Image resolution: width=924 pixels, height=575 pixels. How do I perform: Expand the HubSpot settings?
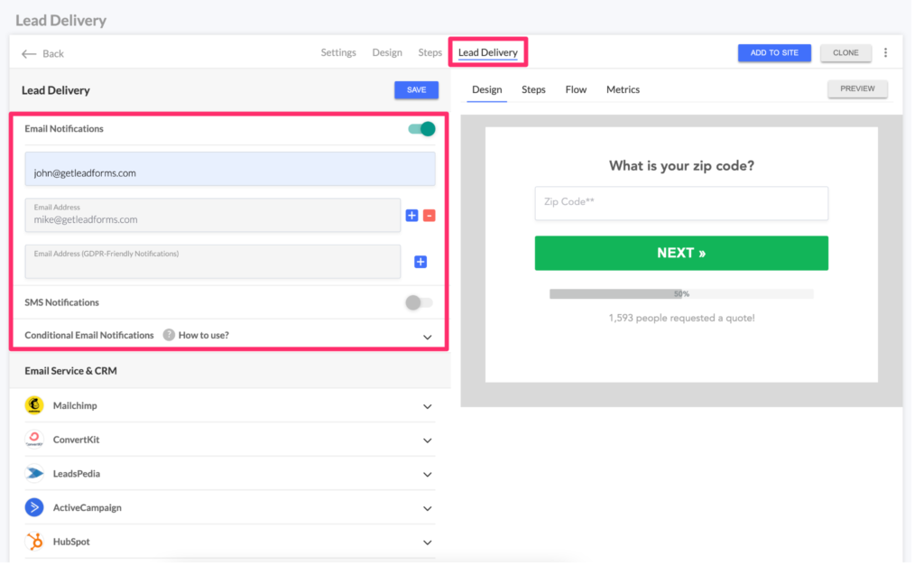pos(427,542)
